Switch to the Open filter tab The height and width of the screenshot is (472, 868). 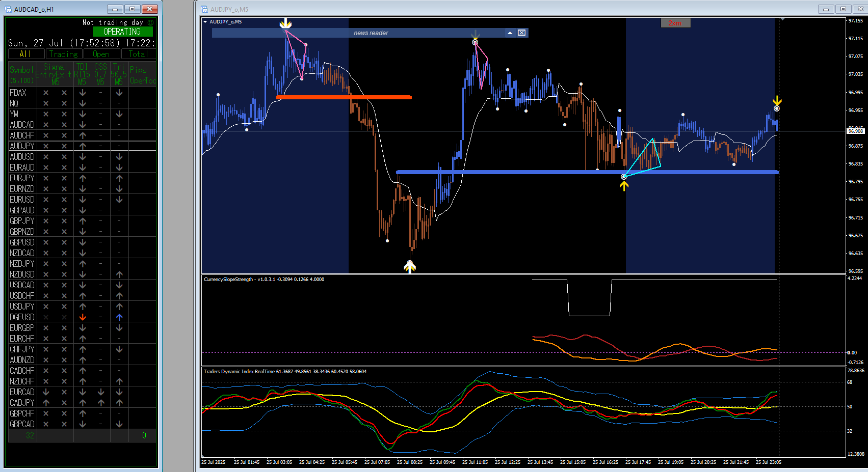pyautogui.click(x=101, y=54)
